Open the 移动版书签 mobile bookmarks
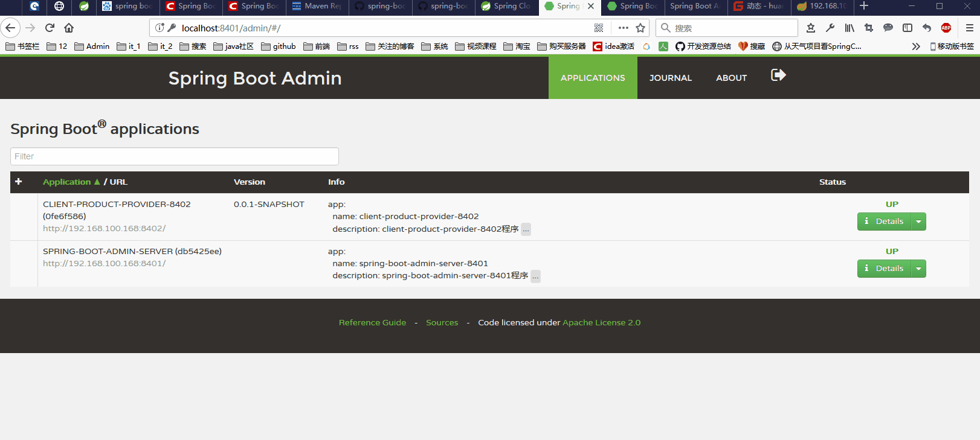 952,46
